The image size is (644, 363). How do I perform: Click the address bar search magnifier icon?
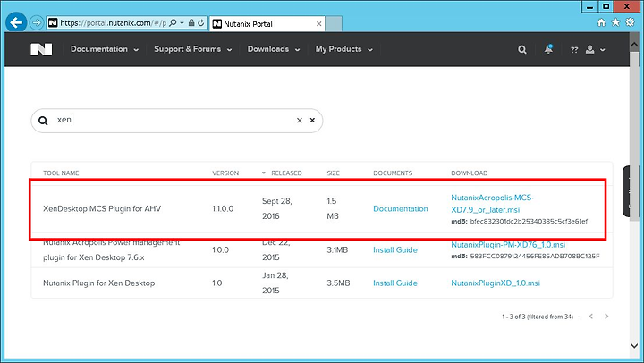[x=173, y=23]
